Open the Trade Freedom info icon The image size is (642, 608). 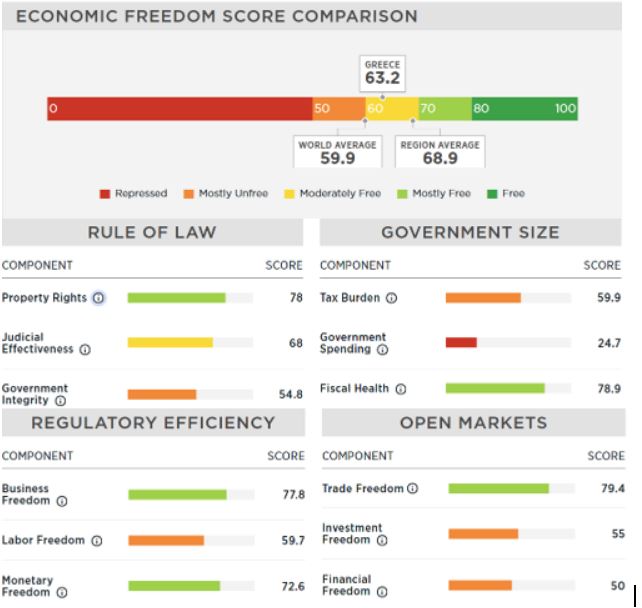[x=412, y=488]
